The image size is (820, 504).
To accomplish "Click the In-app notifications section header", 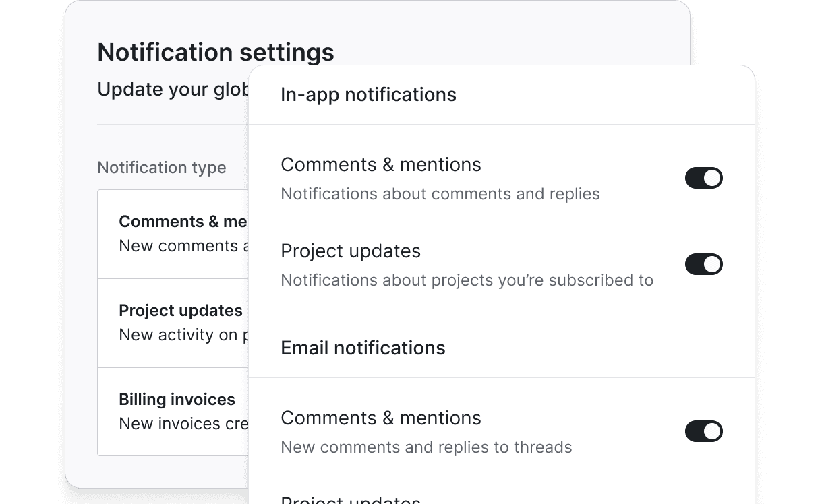I will 368,94.
